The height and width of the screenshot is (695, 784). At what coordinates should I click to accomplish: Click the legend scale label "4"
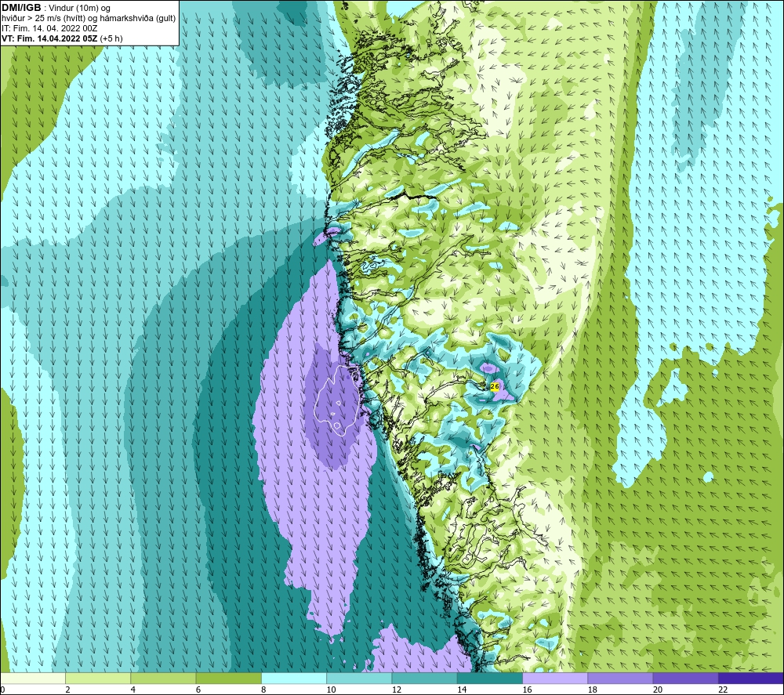coord(133,690)
